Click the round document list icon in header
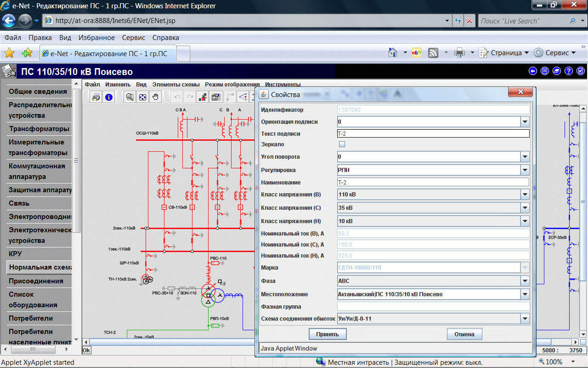Image resolution: width=588 pixels, height=368 pixels. [545, 71]
